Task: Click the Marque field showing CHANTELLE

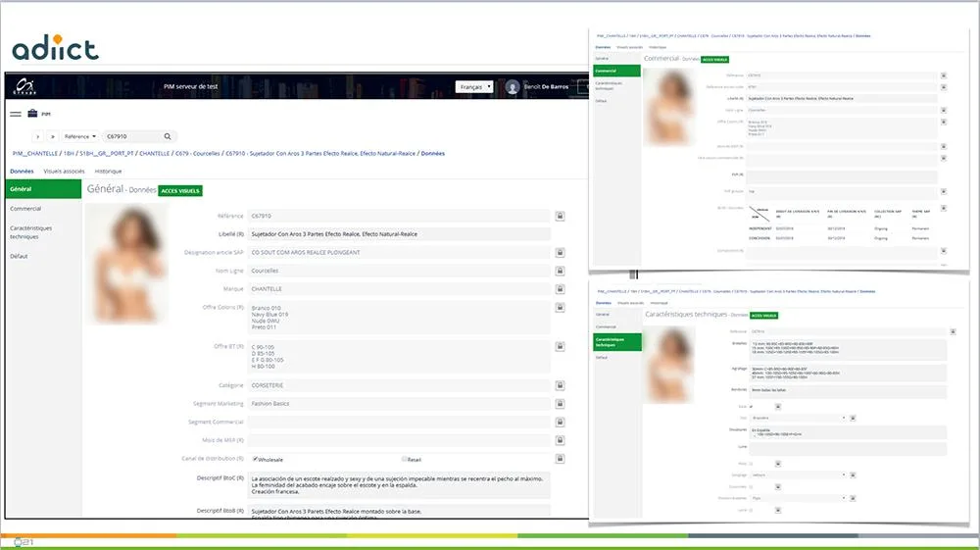Action: click(399, 289)
